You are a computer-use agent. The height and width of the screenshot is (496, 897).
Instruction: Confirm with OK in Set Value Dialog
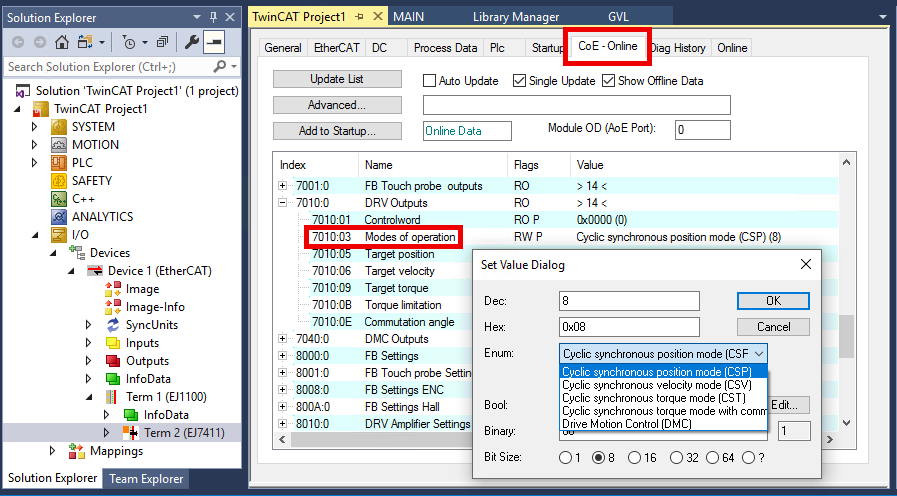[x=773, y=301]
